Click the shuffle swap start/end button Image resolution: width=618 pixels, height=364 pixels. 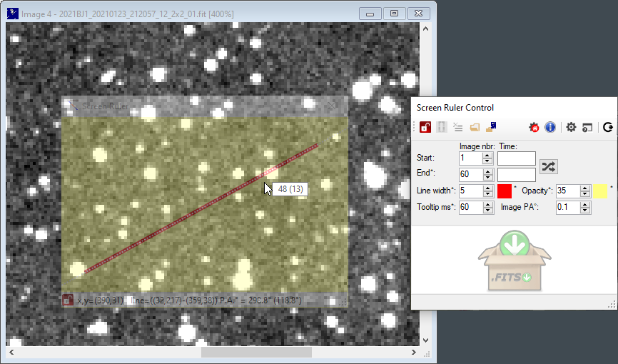pyautogui.click(x=549, y=166)
